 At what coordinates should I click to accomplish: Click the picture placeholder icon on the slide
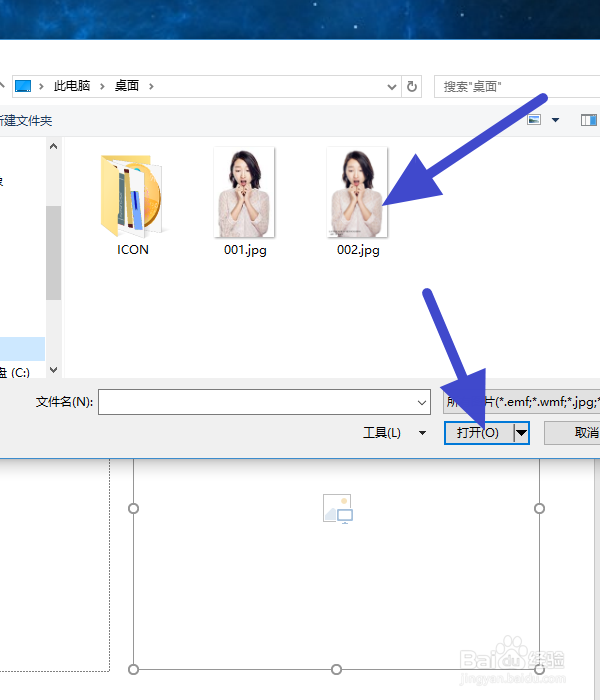point(338,508)
